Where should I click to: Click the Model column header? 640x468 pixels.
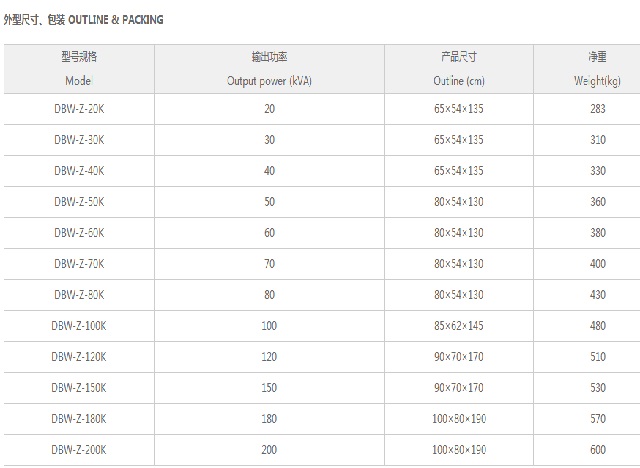[79, 69]
